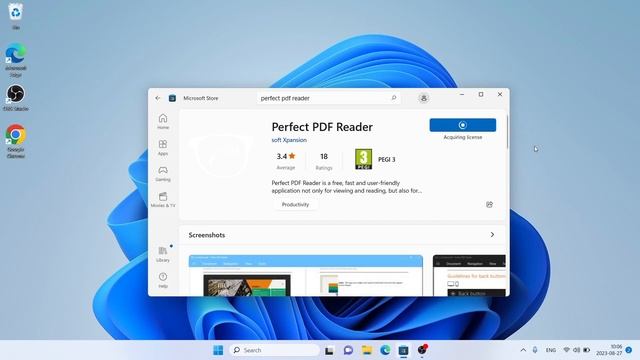Click the app description text
This screenshot has height=360, width=640.
347,187
